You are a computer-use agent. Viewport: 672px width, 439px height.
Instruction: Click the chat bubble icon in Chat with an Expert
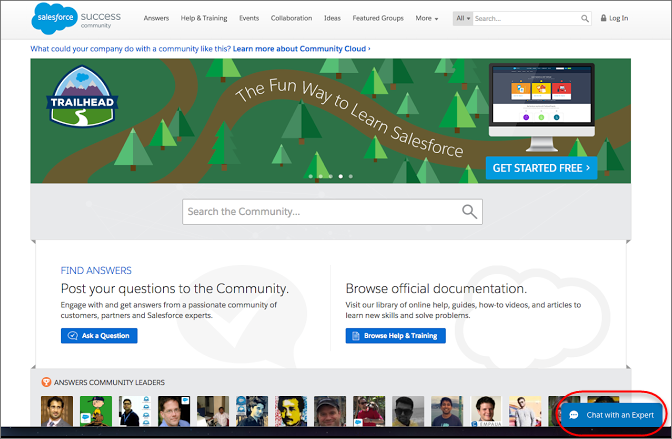[x=573, y=415]
